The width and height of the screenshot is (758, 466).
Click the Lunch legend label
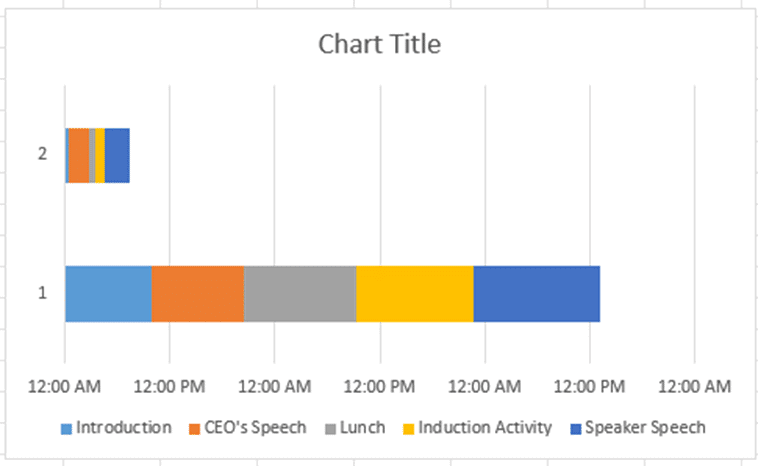point(362,428)
